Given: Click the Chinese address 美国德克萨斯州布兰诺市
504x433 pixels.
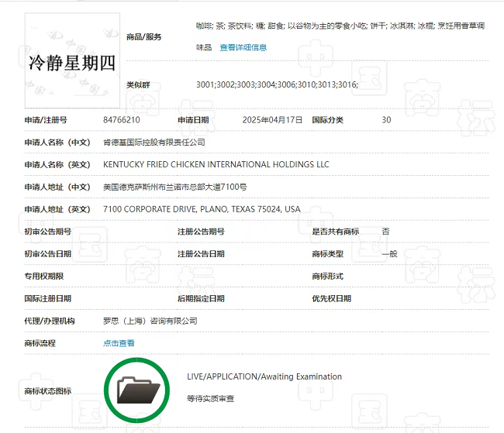Looking at the screenshot, I should (x=174, y=187).
